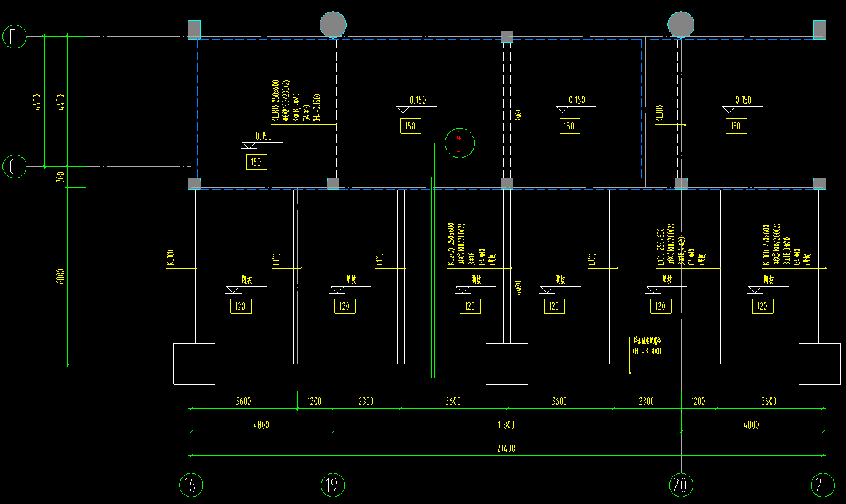This screenshot has width=846, height=504.
Task: Pick the 4800 dimension between axes 16 and 19
Action: click(261, 425)
